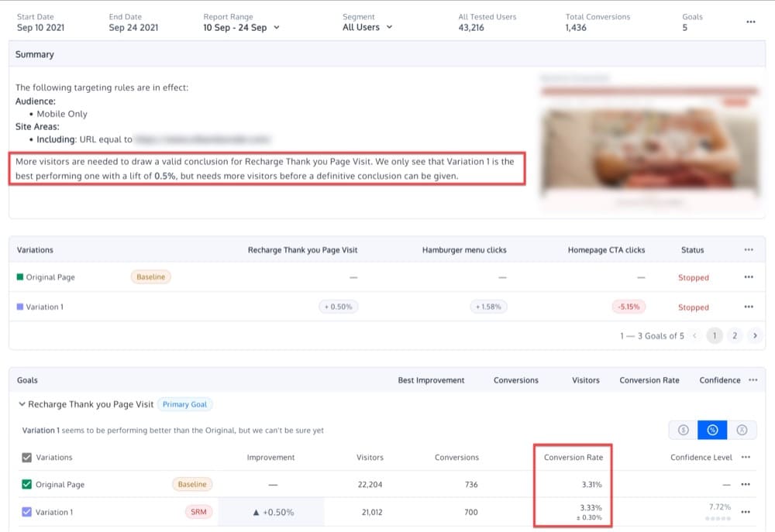Open the Segment All Users dropdown
This screenshot has height=532, width=775.
367,27
